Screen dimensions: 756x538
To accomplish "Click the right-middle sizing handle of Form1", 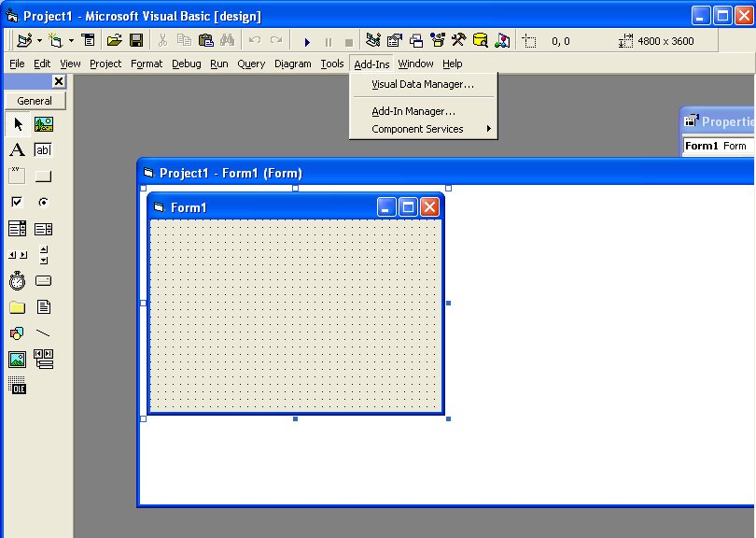I will click(x=448, y=303).
